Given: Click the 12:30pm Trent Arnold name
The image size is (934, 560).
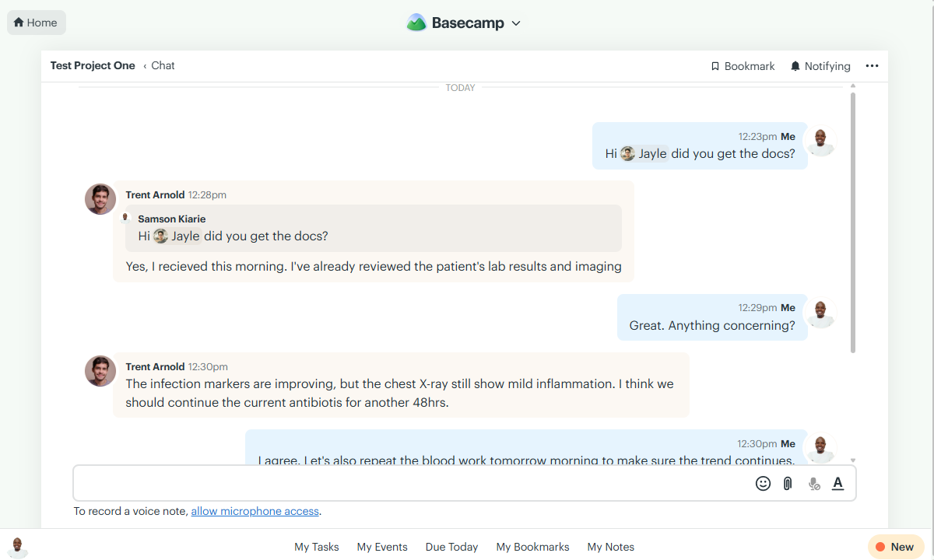Looking at the screenshot, I should pyautogui.click(x=155, y=366).
